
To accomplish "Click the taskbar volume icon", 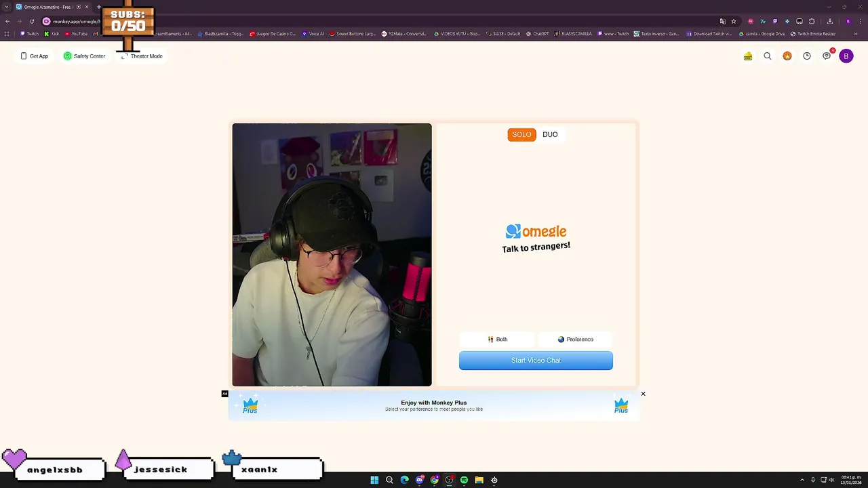I will 833,480.
